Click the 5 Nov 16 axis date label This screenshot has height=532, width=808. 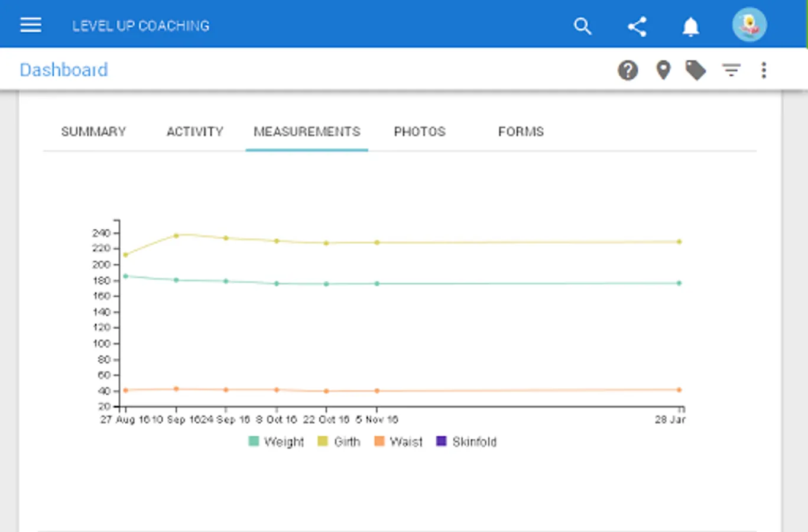tap(377, 420)
